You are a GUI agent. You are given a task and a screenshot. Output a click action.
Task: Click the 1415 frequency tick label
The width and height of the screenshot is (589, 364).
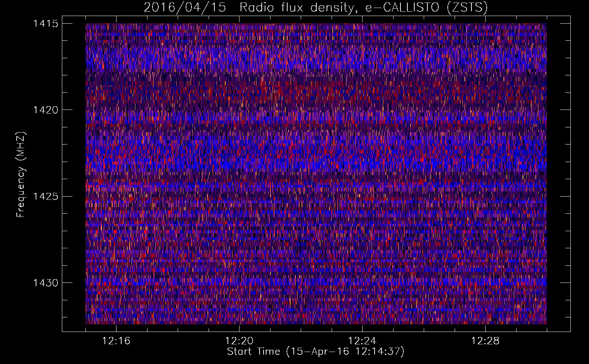[46, 24]
